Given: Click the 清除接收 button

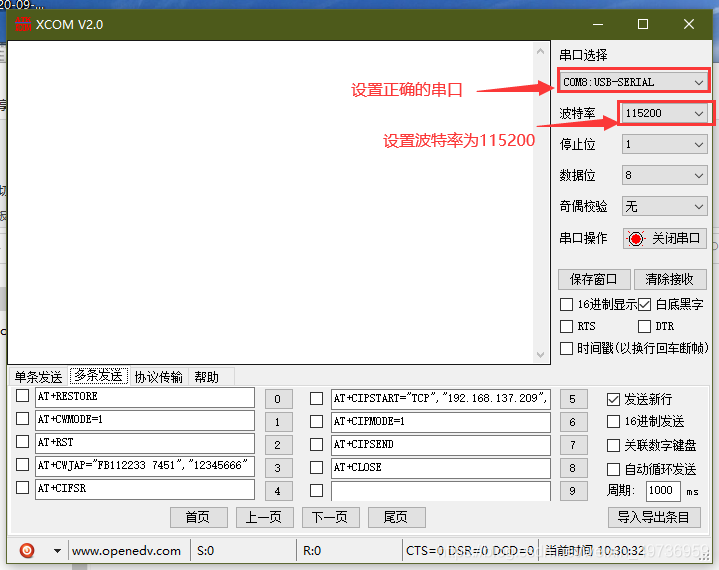Looking at the screenshot, I should pyautogui.click(x=670, y=279).
